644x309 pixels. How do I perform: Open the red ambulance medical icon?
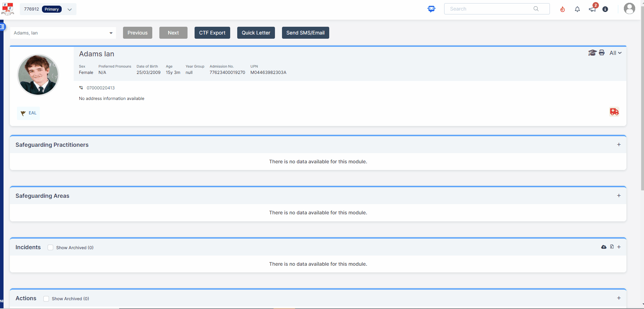(614, 112)
